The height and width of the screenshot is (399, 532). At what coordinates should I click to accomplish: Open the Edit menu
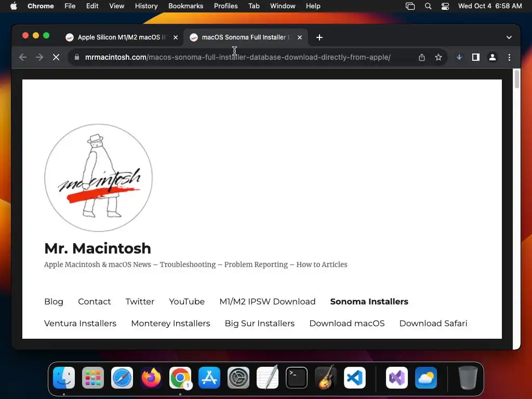pyautogui.click(x=92, y=6)
